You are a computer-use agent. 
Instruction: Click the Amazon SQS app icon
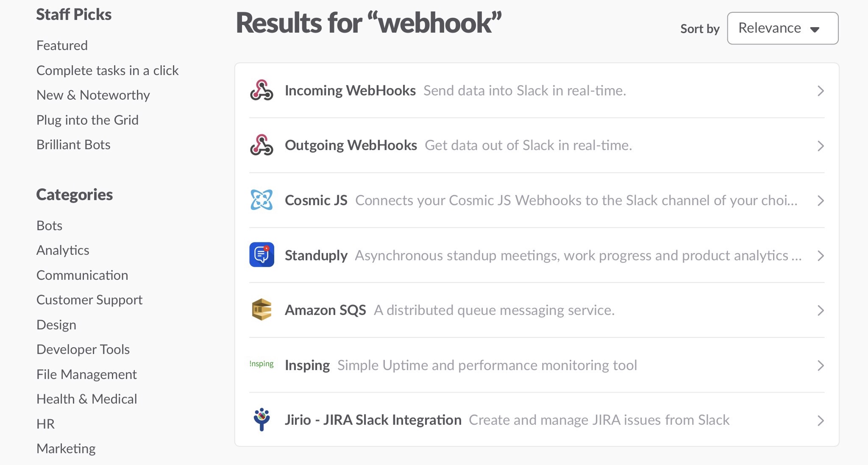[x=262, y=310]
